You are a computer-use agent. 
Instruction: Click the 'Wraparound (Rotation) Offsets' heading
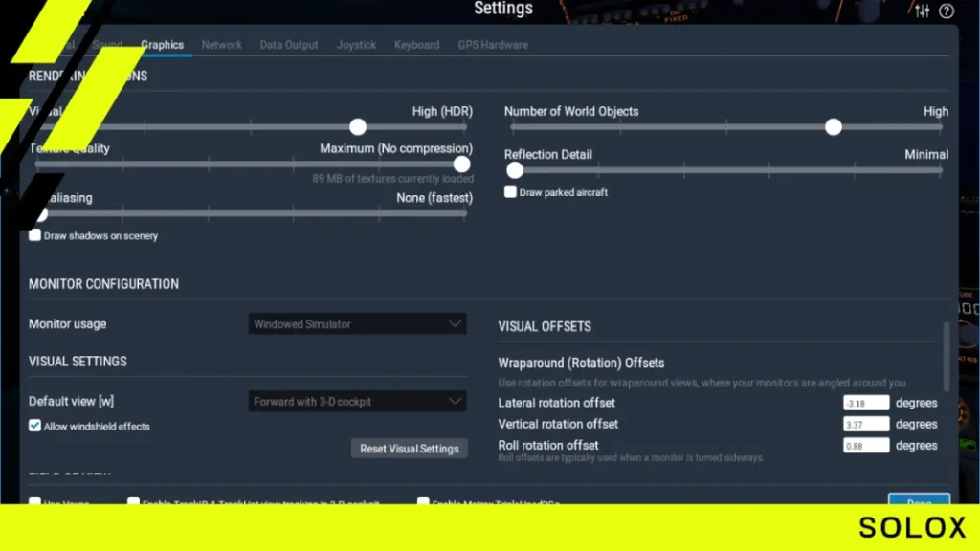581,363
